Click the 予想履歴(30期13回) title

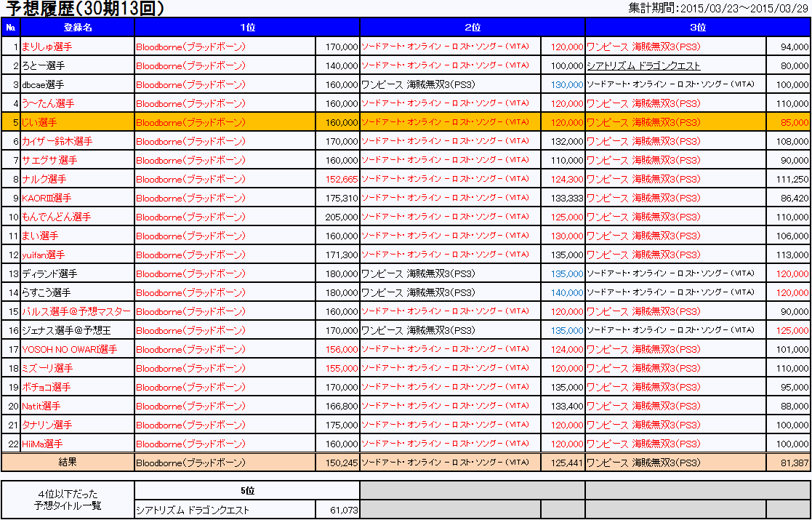coord(85,8)
